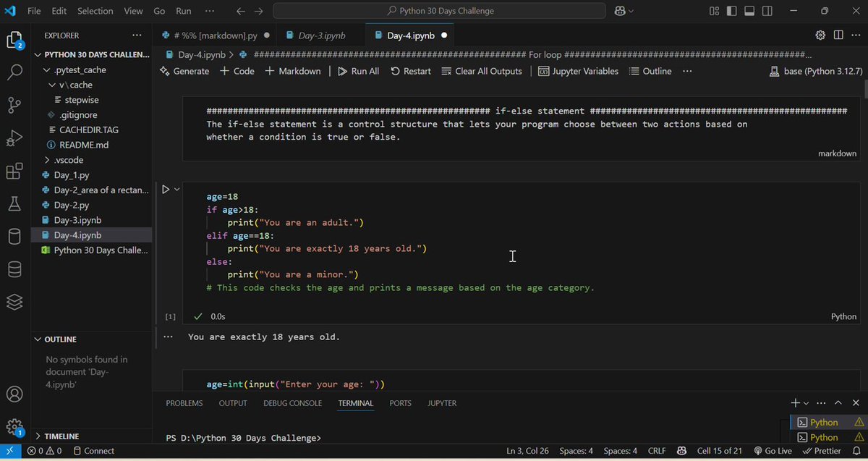This screenshot has width=868, height=461.
Task: Open the Selection menu
Action: pos(95,11)
